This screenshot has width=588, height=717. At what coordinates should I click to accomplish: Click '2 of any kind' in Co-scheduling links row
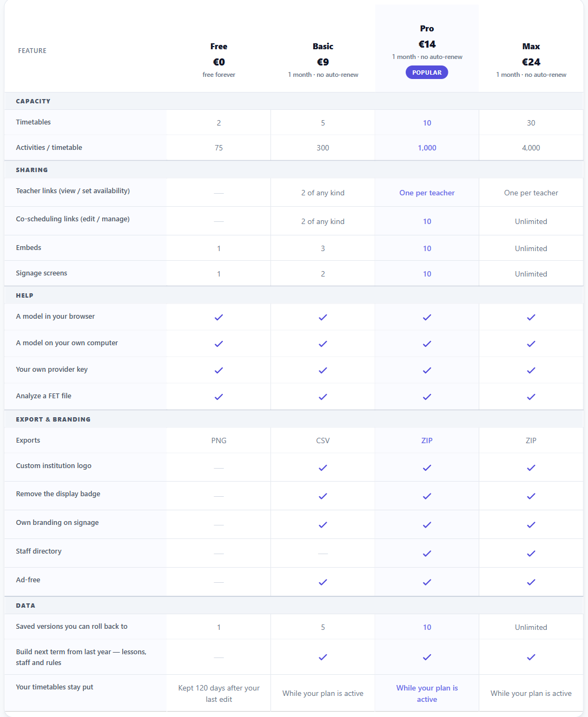point(323,221)
